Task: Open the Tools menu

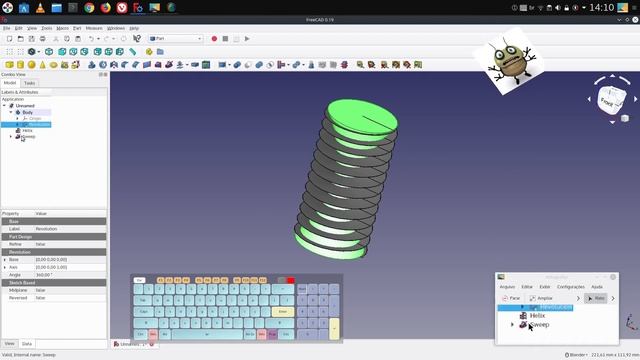Action: click(x=47, y=28)
